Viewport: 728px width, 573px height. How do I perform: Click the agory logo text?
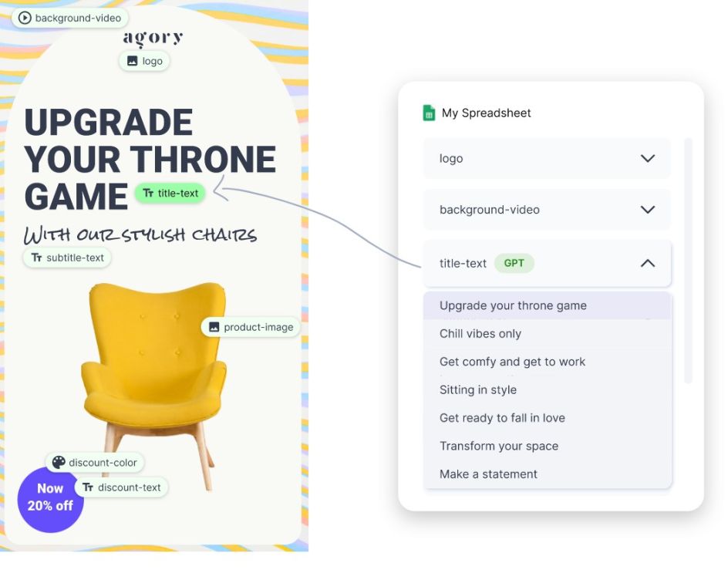[x=153, y=38]
